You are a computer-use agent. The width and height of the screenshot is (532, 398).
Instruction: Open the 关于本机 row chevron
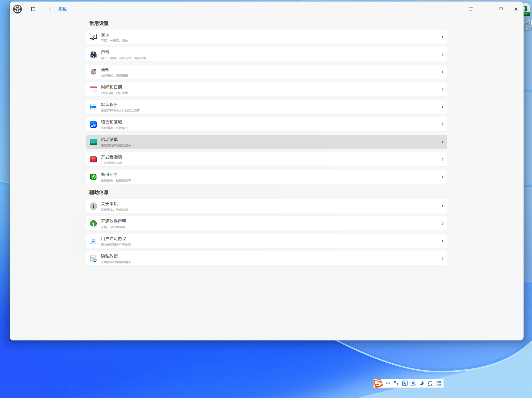pos(442,206)
